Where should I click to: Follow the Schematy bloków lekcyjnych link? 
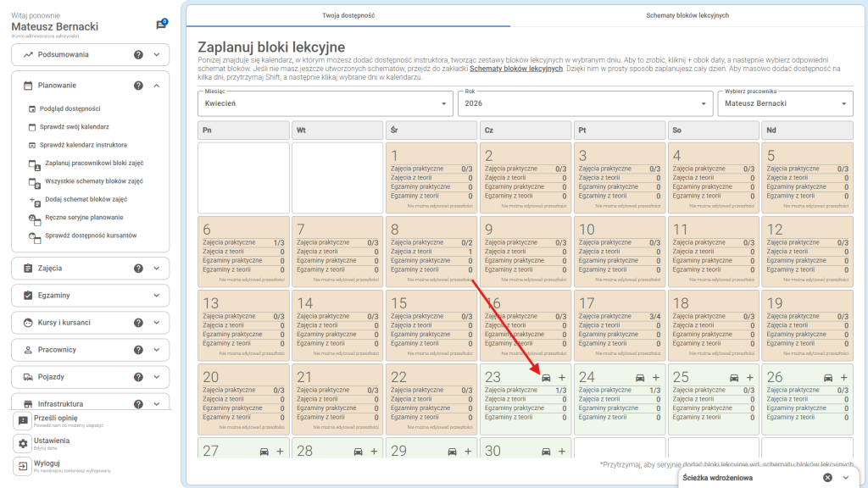tap(516, 69)
